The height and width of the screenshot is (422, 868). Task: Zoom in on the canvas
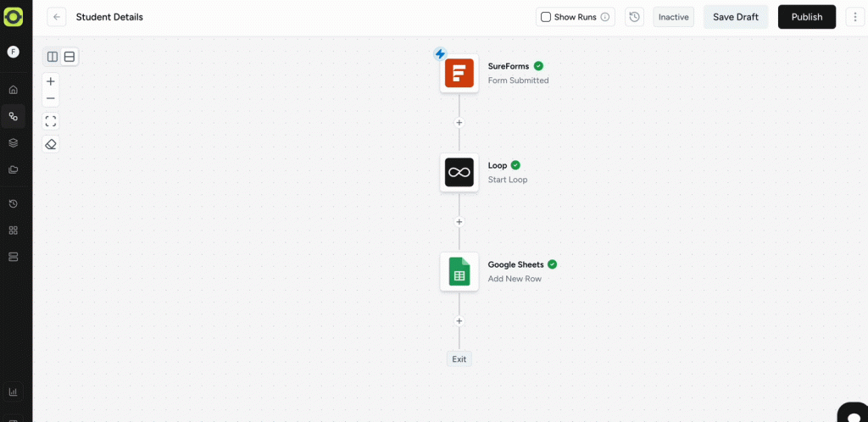51,81
